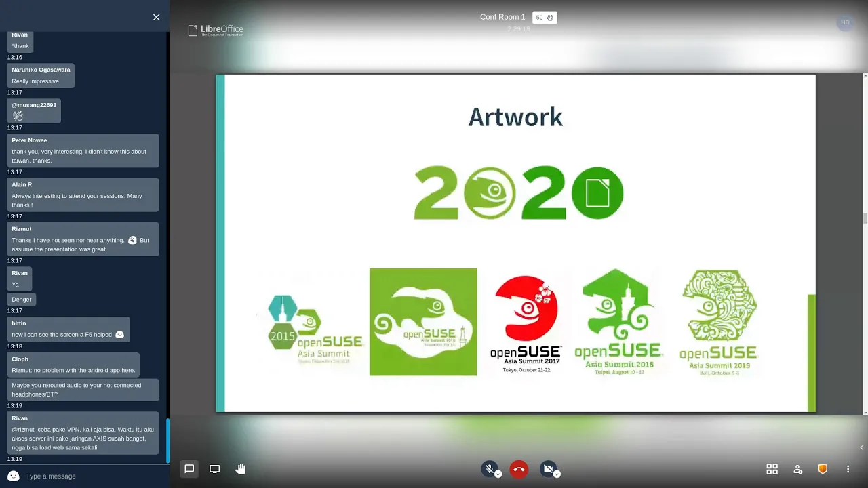Click the 'Conf Room 1' meeting title

502,17
